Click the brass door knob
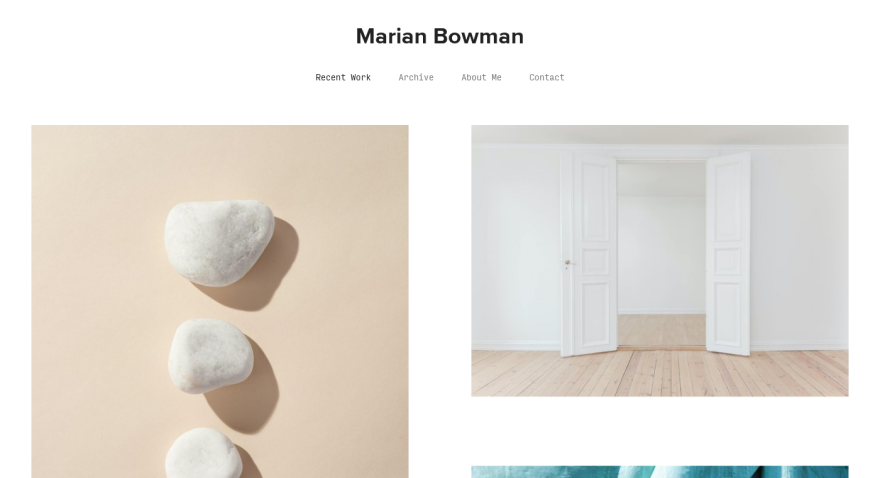 click(567, 262)
